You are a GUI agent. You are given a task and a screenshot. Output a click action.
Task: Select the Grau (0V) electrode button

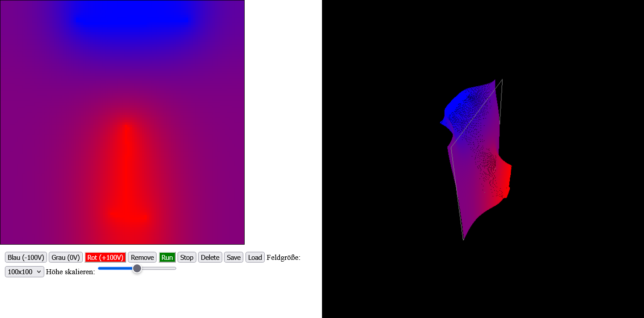[x=66, y=257]
